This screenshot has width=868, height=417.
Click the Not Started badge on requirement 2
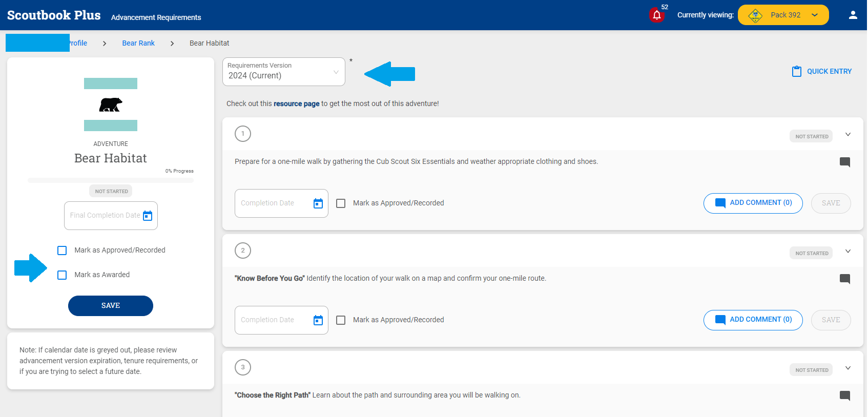coord(812,253)
